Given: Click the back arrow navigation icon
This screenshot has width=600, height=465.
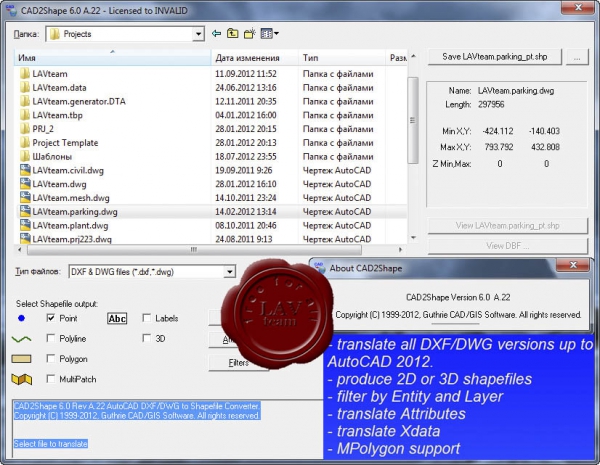Looking at the screenshot, I should [x=217, y=34].
